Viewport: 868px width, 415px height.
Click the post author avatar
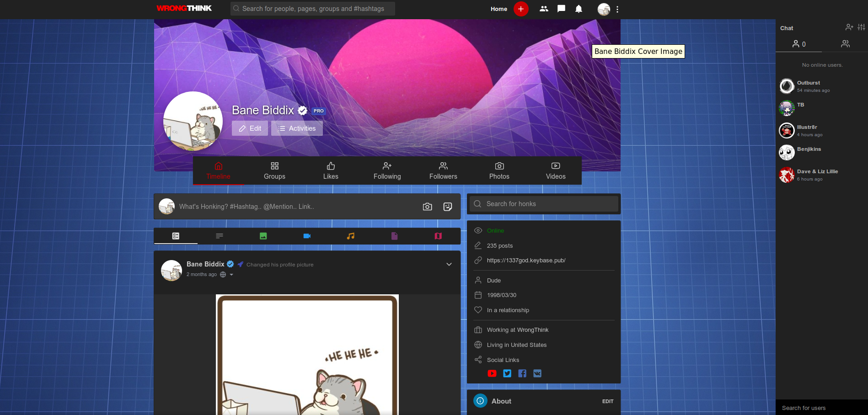171,271
